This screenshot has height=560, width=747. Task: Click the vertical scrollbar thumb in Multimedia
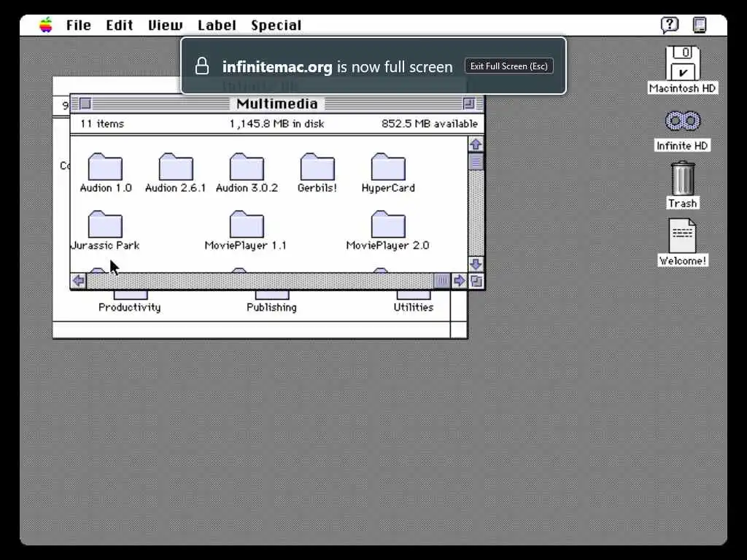tap(476, 162)
